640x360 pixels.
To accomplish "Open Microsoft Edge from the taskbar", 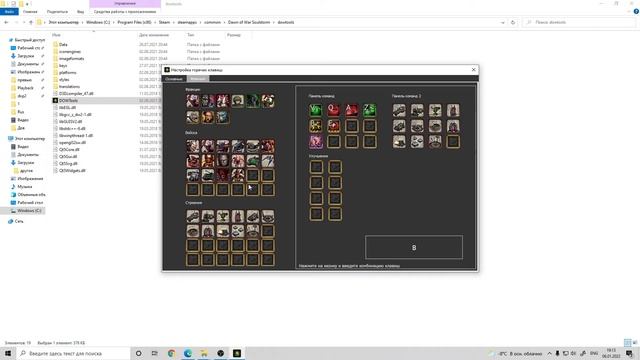I will pyautogui.click(x=188, y=353).
